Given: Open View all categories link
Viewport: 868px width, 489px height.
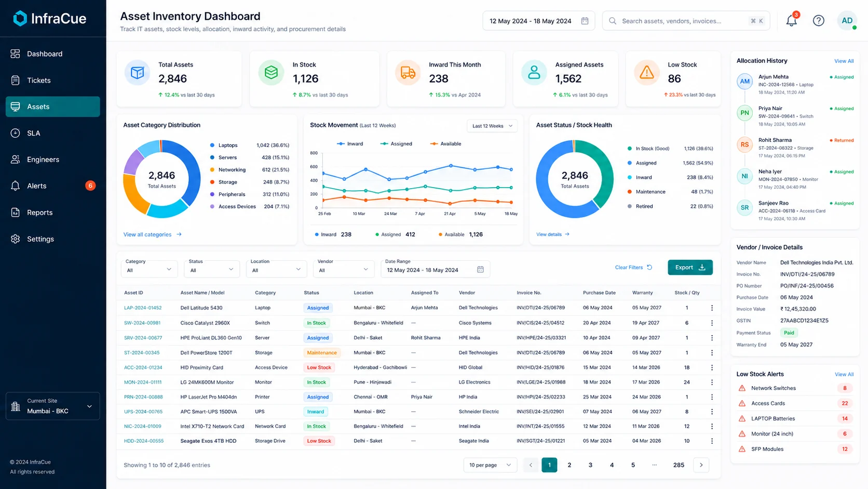Looking at the screenshot, I should tap(152, 234).
